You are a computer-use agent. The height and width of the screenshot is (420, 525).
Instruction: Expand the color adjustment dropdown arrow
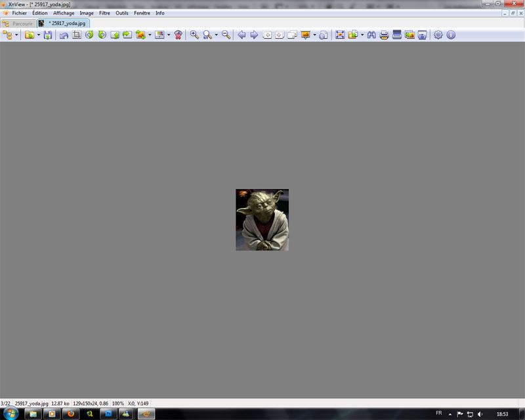[x=169, y=35]
